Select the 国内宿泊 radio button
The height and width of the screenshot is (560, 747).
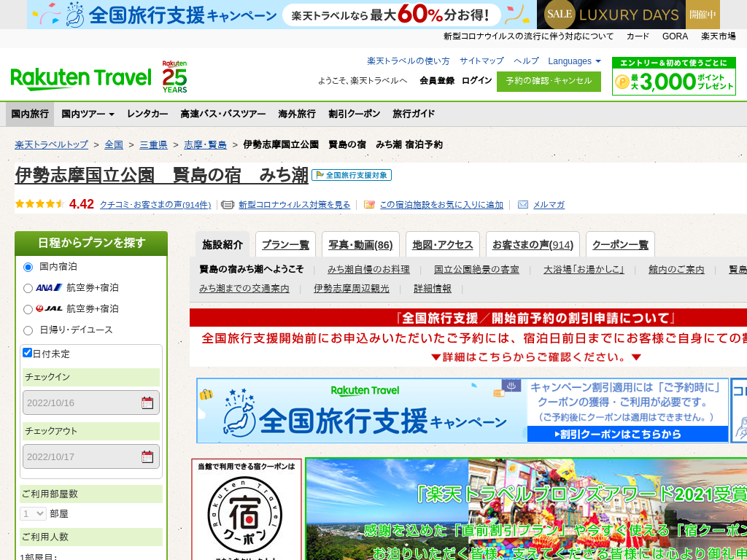(28, 267)
